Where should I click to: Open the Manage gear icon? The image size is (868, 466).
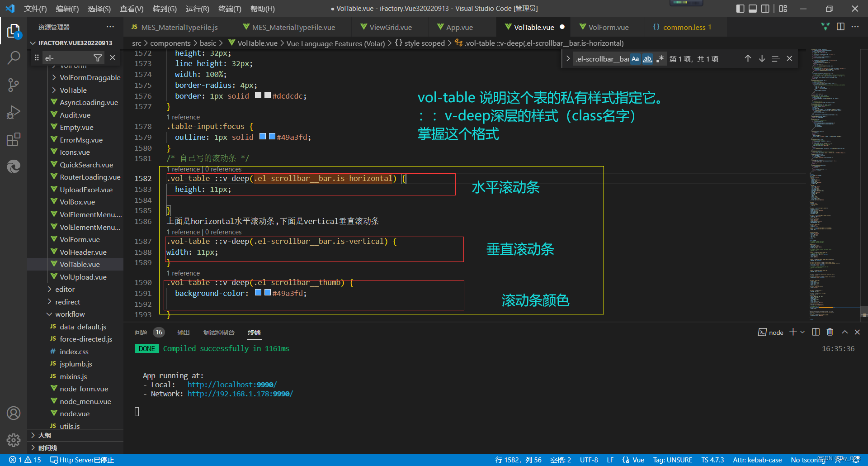click(x=14, y=440)
